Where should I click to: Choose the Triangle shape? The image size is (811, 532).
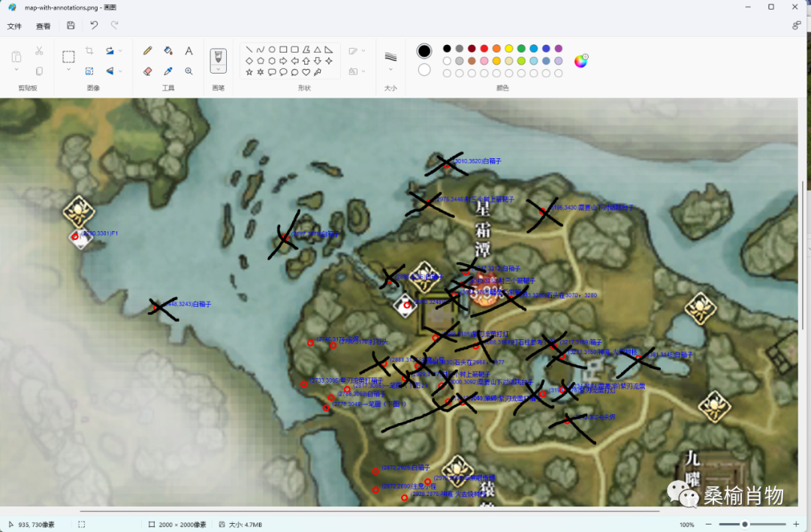pos(318,50)
